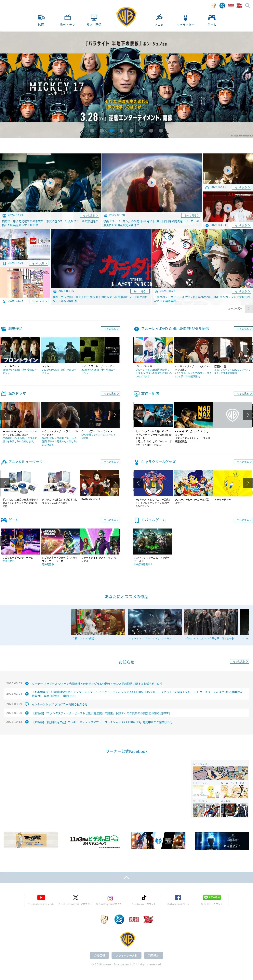Open the ビデオの日 November 3 banner
The image size is (253, 980).
(95, 841)
